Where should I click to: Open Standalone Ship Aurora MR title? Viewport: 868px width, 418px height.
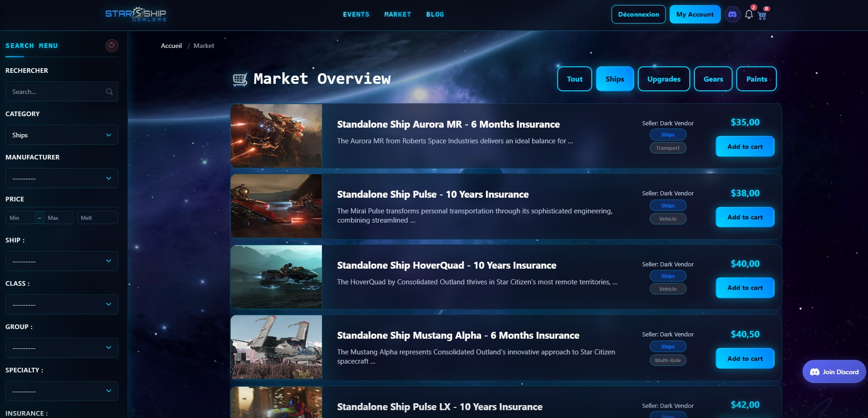pos(448,124)
